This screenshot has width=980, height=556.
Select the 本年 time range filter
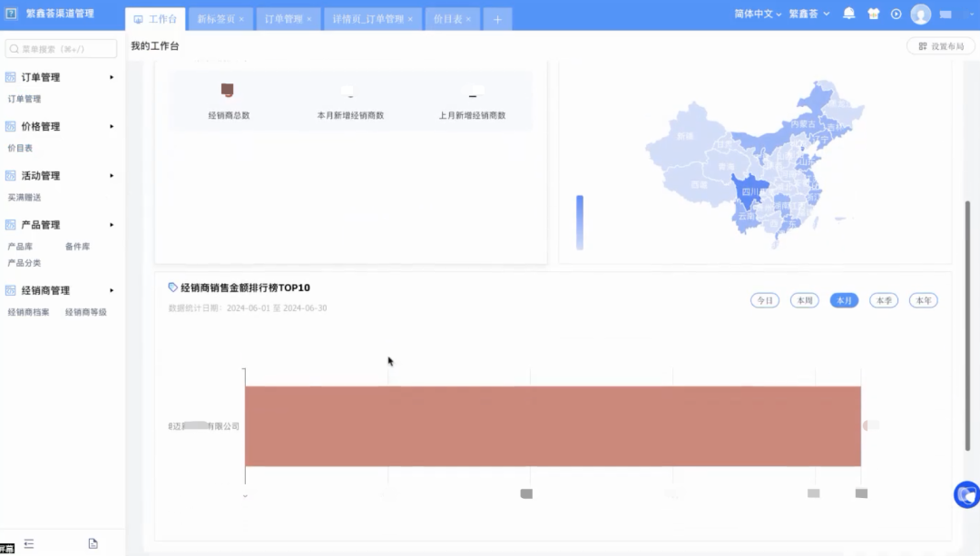point(923,300)
